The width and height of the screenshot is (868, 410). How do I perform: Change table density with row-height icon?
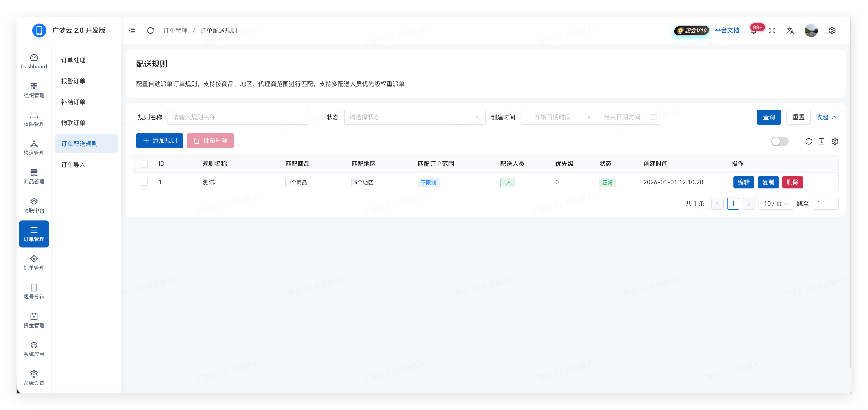[822, 141]
